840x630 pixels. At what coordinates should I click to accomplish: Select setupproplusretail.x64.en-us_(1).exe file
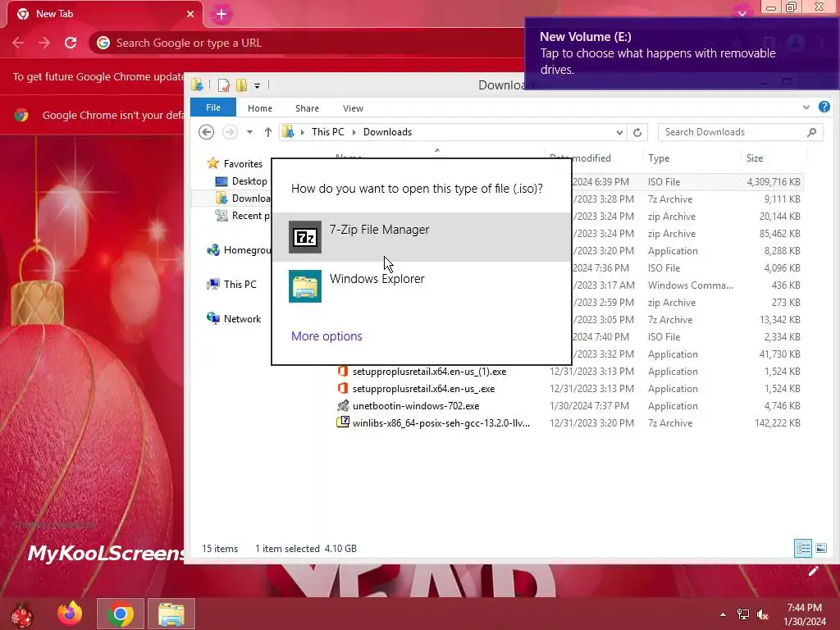[428, 372]
